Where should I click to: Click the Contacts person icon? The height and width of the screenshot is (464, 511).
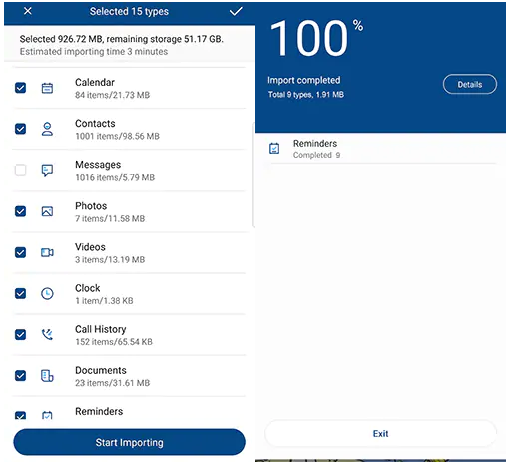47,129
